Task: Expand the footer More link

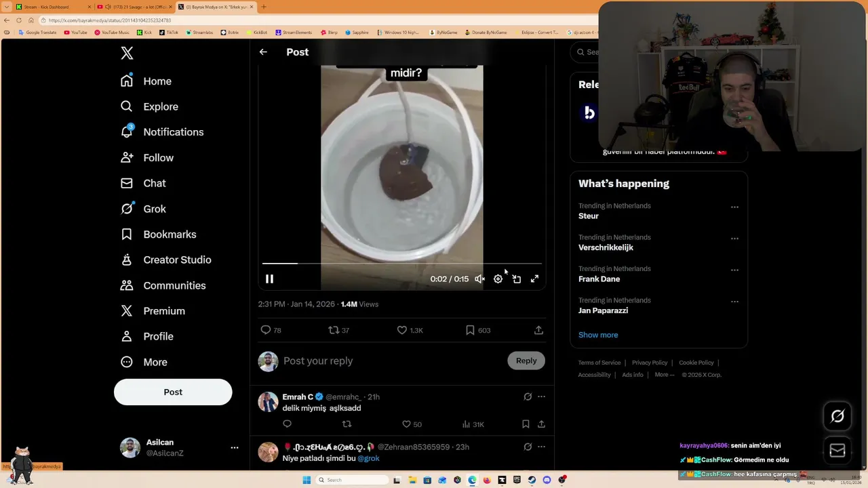Action: pos(664,375)
